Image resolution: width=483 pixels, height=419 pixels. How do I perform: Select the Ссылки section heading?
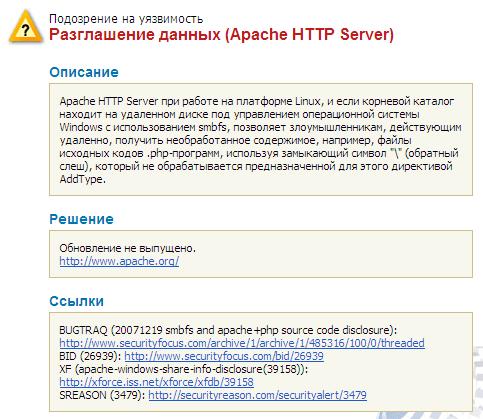[x=77, y=301]
